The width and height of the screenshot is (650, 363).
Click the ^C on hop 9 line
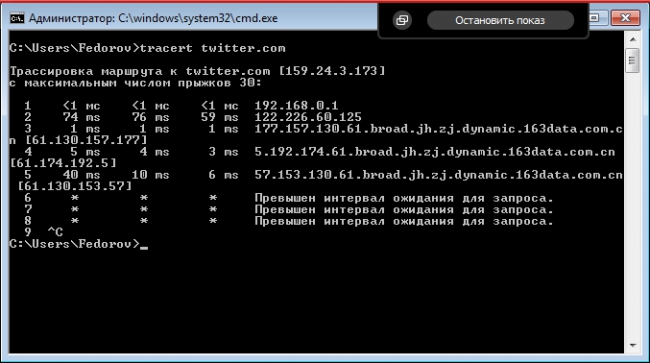56,232
